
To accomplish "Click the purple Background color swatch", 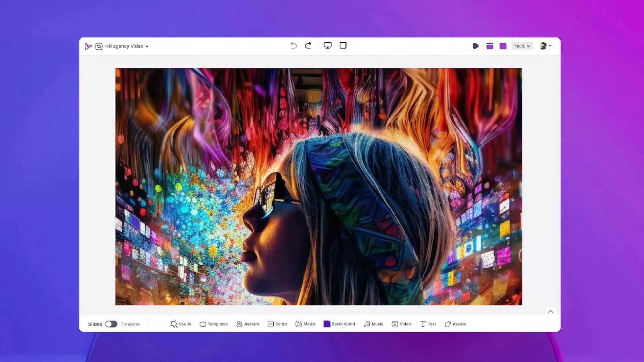I will click(x=327, y=324).
